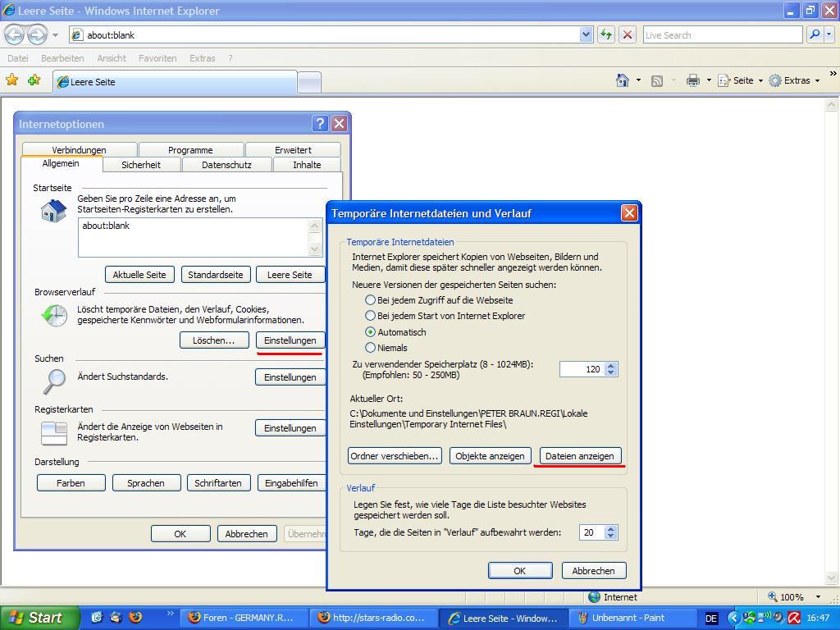Click the Live Search magnifier icon

(815, 34)
